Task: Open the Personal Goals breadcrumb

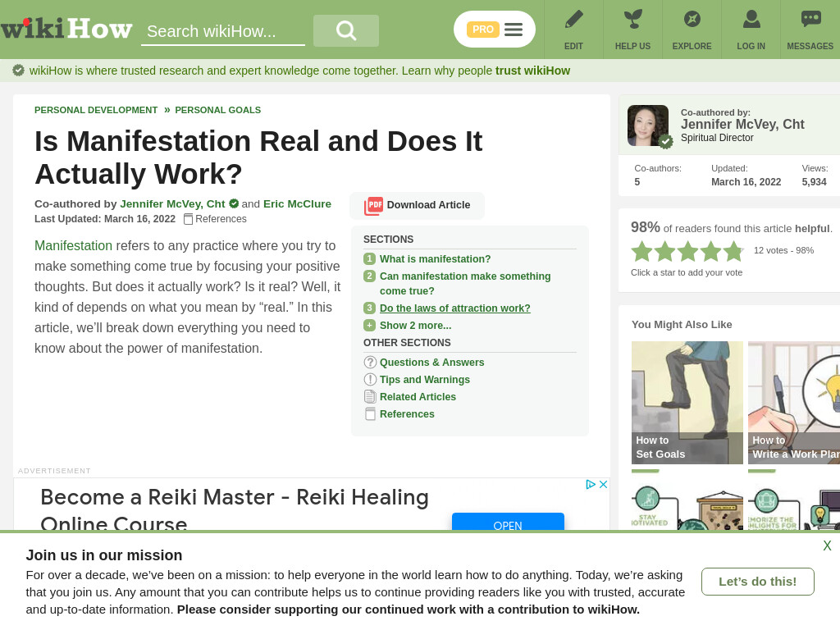Action: pyautogui.click(x=218, y=110)
